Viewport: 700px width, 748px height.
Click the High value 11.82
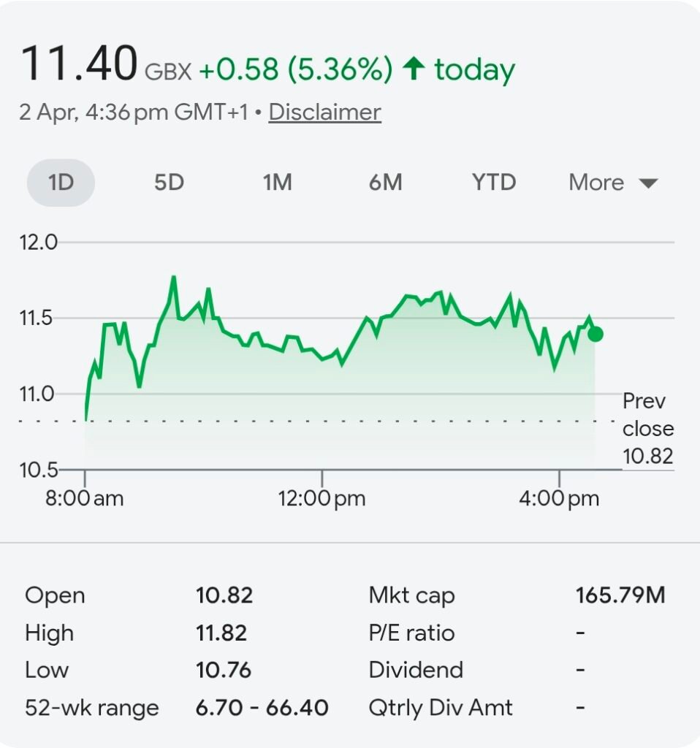tap(221, 633)
